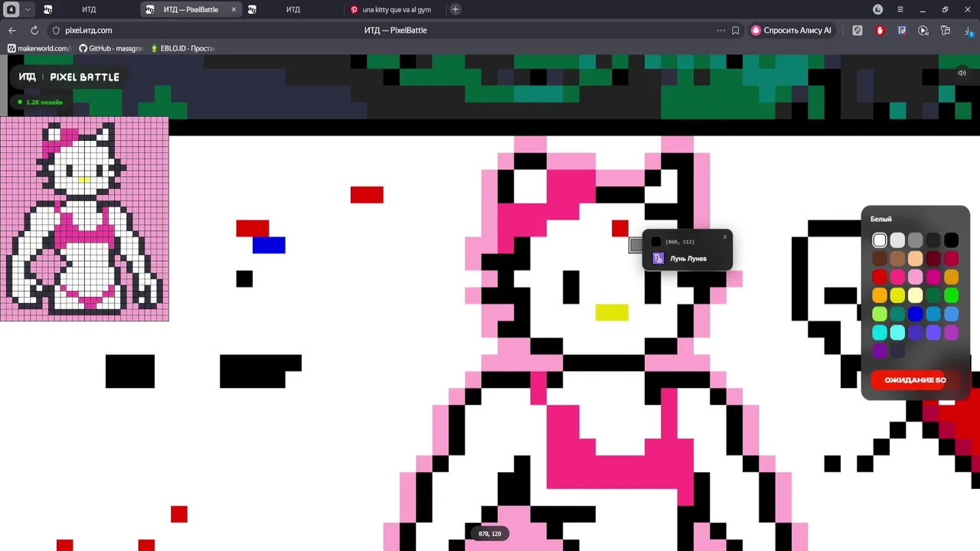
Task: Click the Hello Kitty reference thumbnail
Action: 84,219
